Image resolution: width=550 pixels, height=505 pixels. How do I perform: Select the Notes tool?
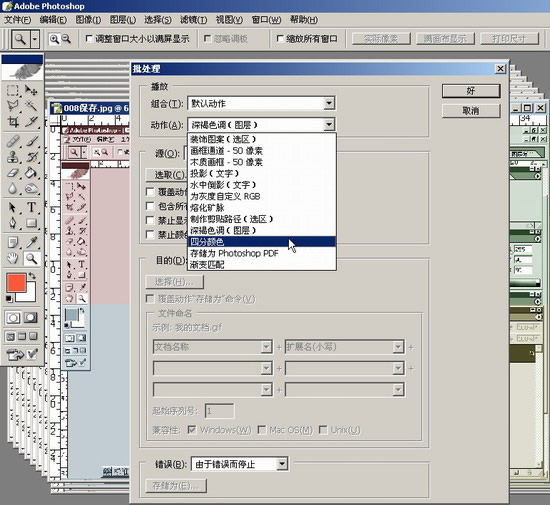13,242
